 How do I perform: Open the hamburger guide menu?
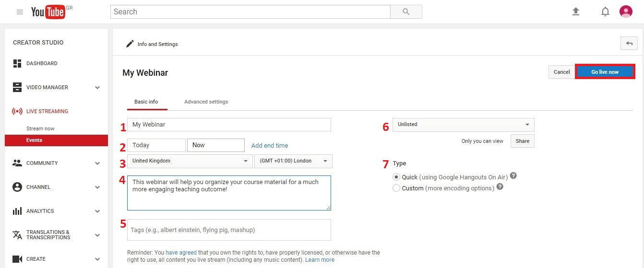(20, 12)
